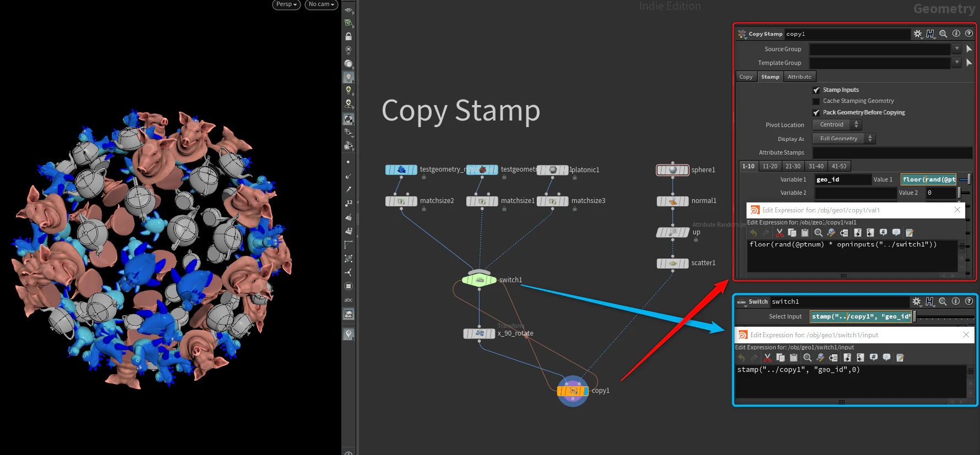Click the Cut scissors in copy1/val1 editor
The height and width of the screenshot is (455, 980).
pyautogui.click(x=780, y=233)
